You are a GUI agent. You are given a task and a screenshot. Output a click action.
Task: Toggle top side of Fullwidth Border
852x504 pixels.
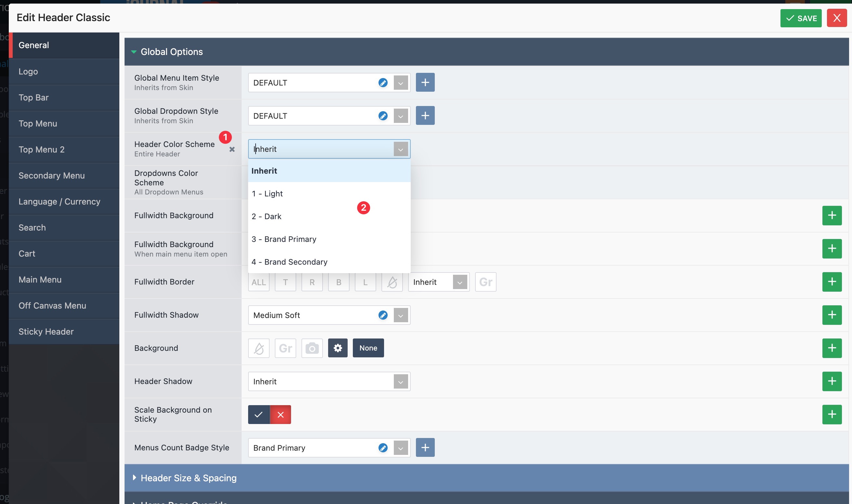point(285,282)
